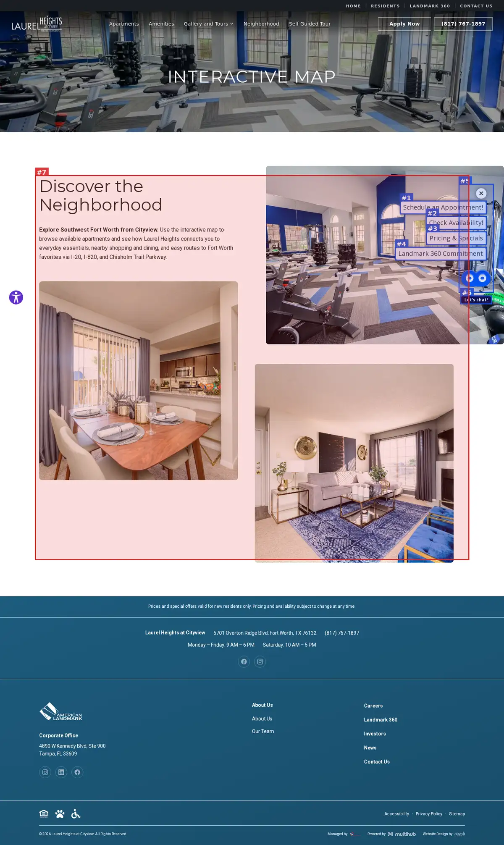Click the American Landmark logo
The width and height of the screenshot is (504, 845).
60,711
